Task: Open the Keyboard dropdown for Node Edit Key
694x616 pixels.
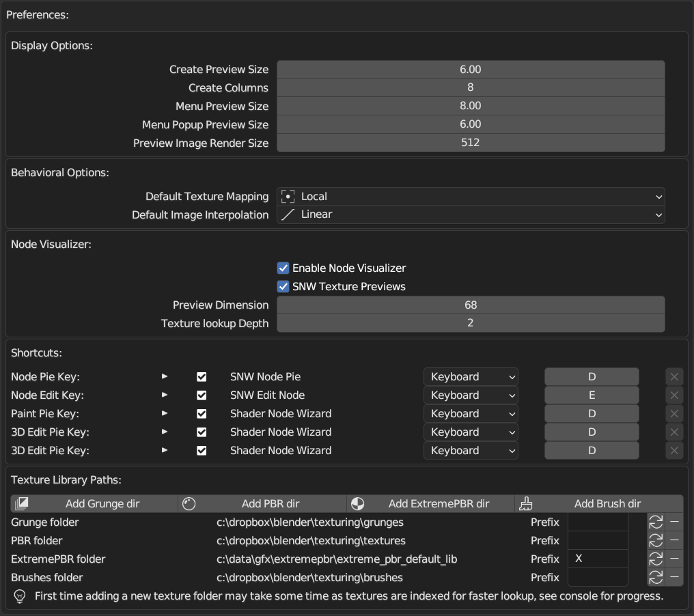Action: (x=471, y=395)
